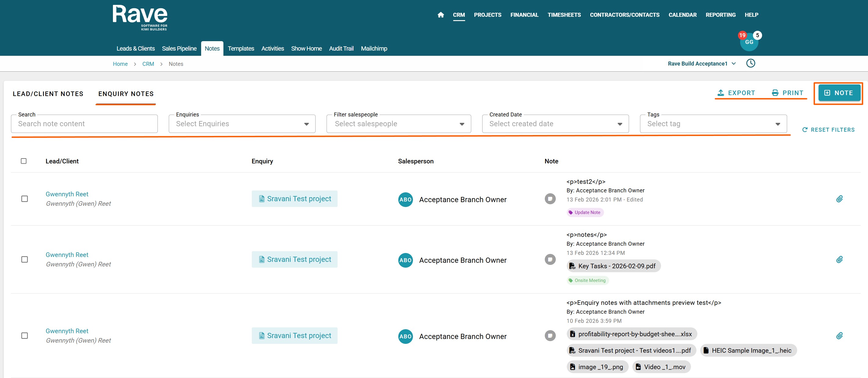Open the Rave Build Acceptance1 branch selector
Viewport: 868px width, 378px height.
(x=701, y=64)
